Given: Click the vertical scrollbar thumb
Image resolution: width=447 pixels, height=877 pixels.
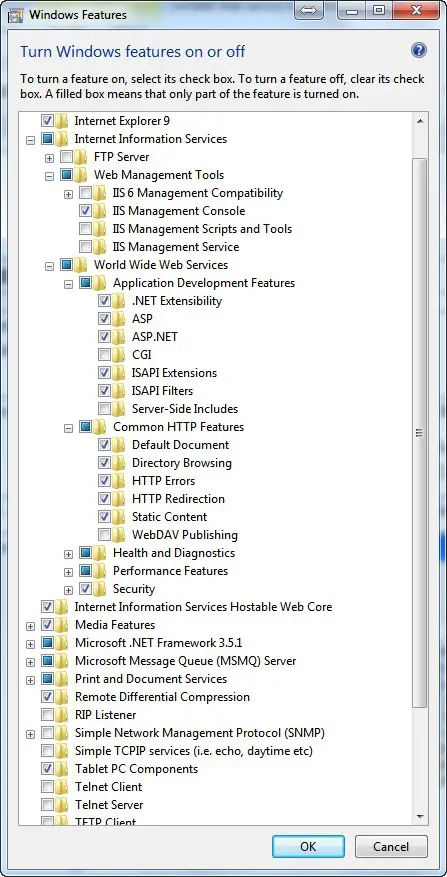Looking at the screenshot, I should [420, 432].
